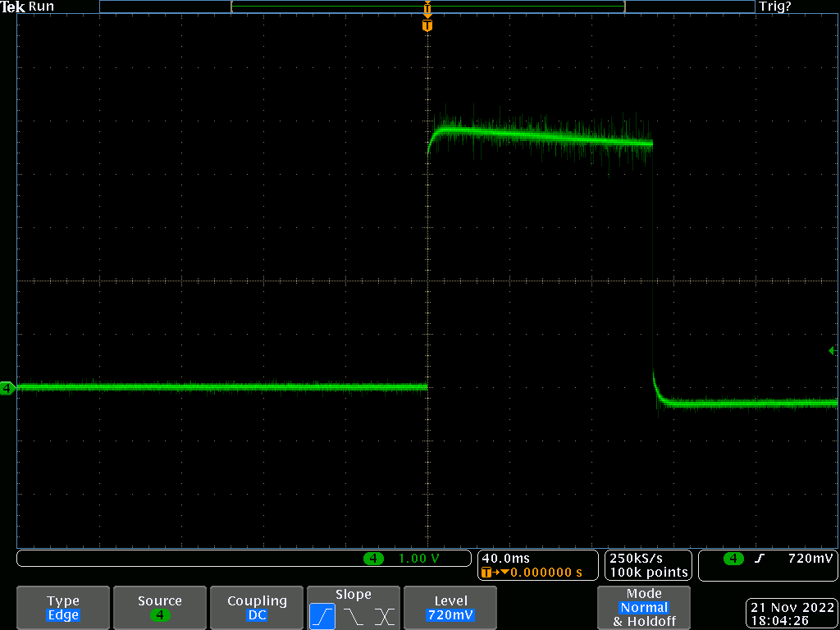Click the orange trigger position T marker
This screenshot has height=630, width=840.
click(427, 25)
